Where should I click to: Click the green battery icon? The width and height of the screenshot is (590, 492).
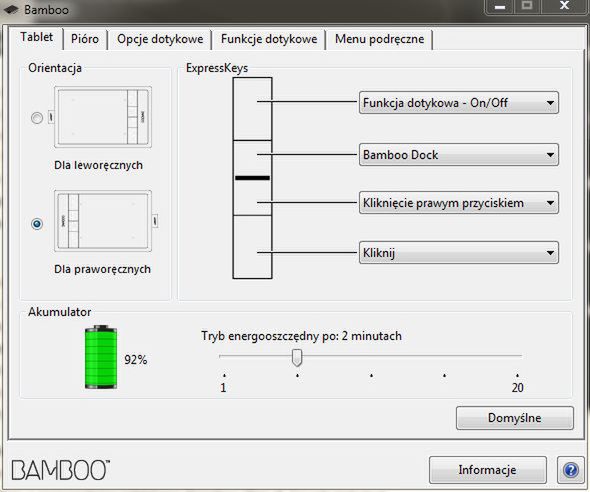pos(101,357)
